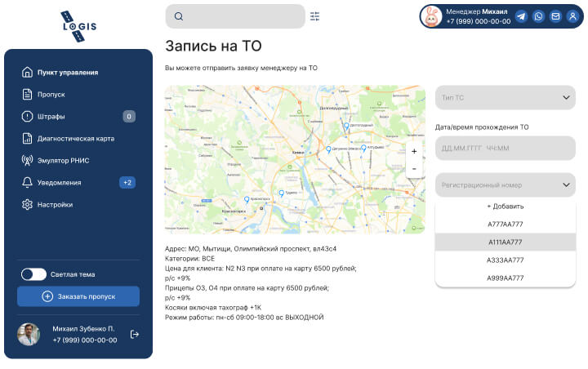Screen dimensions: 588x369
Task: Open the user profile icon in header
Action: pyautogui.click(x=572, y=16)
